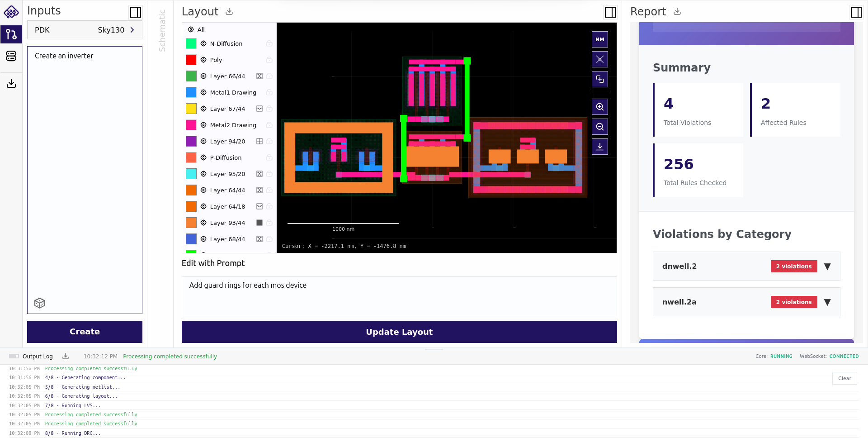Image resolution: width=868 pixels, height=438 pixels.
Task: Click the '7/8 - Running LVS...' log line
Action: [73, 405]
